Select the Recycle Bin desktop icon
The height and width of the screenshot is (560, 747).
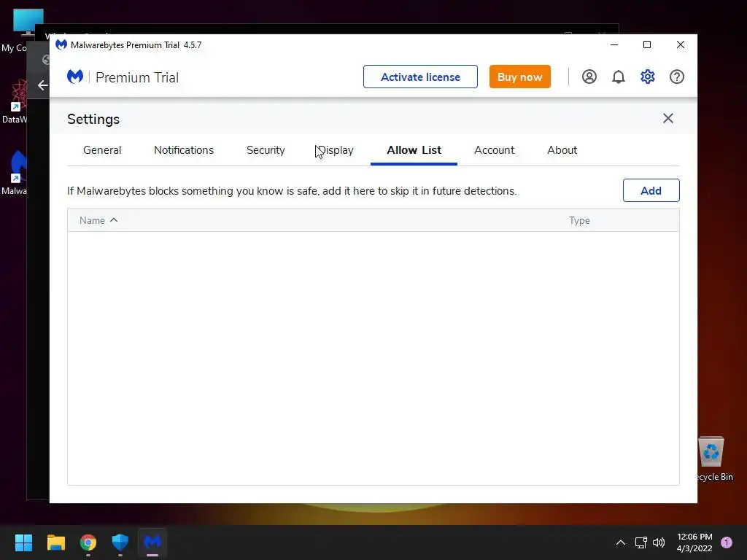click(711, 459)
